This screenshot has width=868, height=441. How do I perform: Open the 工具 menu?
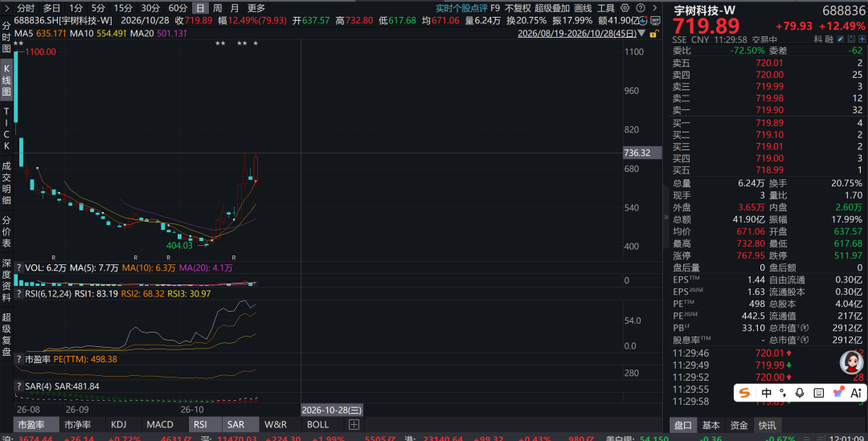point(606,8)
